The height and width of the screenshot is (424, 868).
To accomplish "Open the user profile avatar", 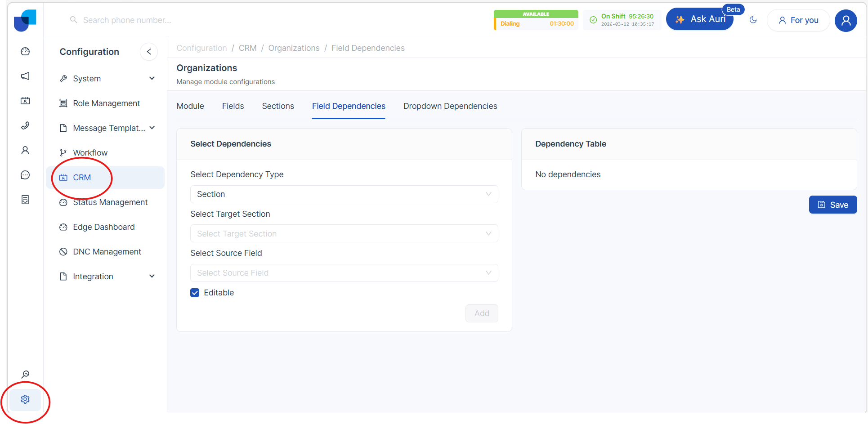I will point(846,20).
